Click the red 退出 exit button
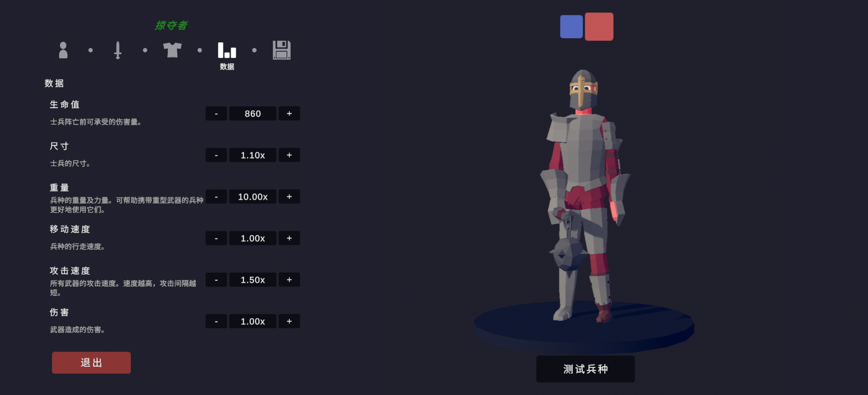The height and width of the screenshot is (395, 868). [91, 362]
